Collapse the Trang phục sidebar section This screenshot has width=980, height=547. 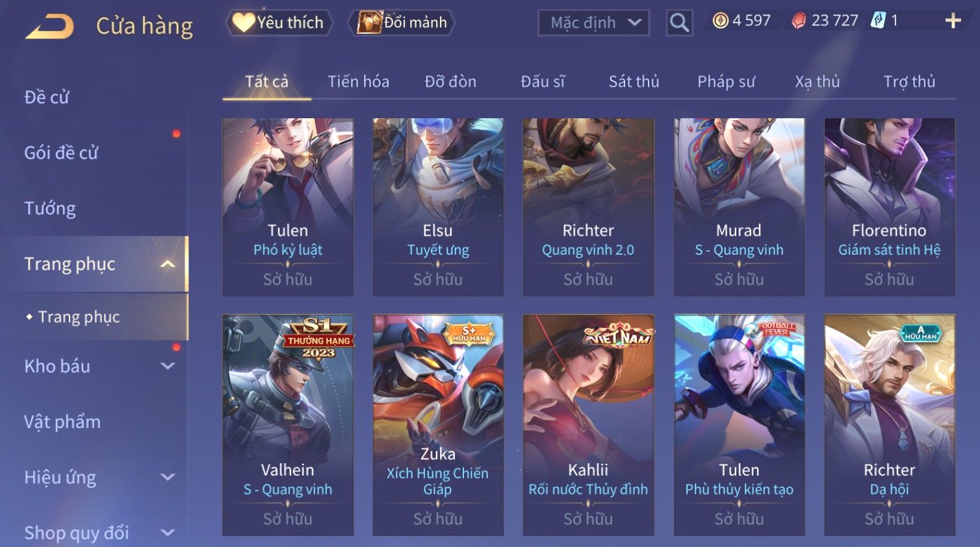tap(168, 264)
